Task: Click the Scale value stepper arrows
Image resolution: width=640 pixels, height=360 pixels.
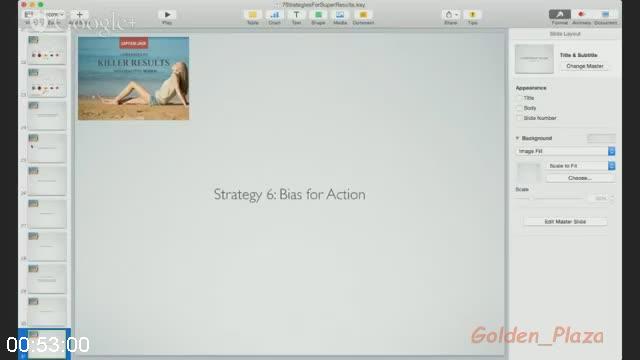Action: (611, 198)
